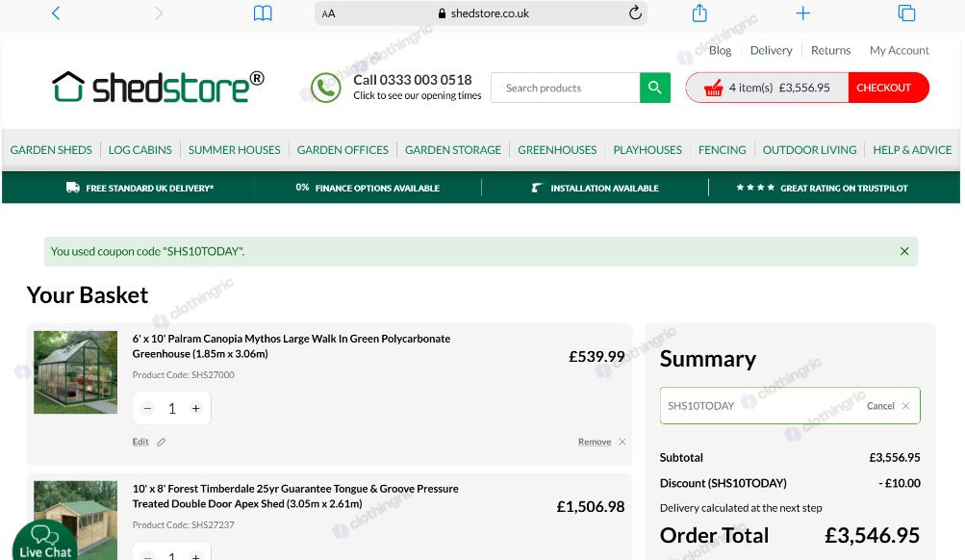This screenshot has width=965, height=560.
Task: Click the green search magnifier button
Action: coord(655,88)
